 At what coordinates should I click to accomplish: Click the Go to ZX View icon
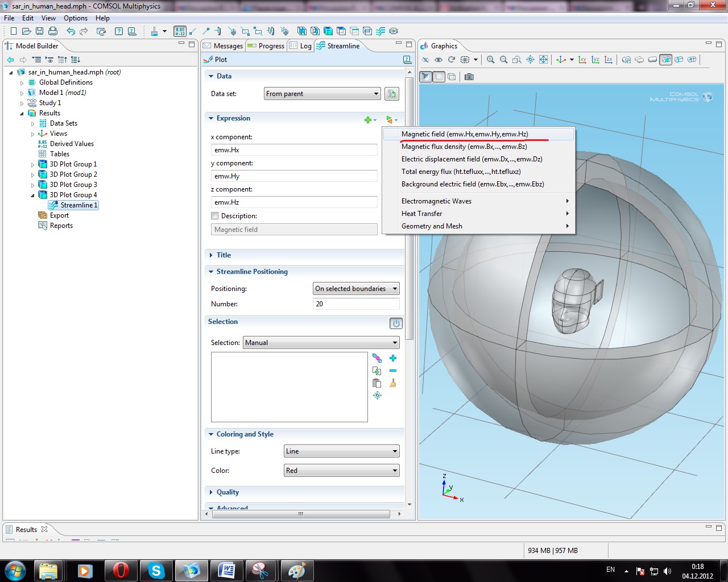609,60
